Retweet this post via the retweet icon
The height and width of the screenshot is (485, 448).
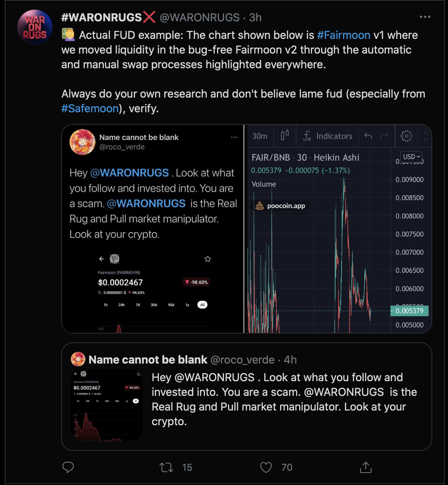(x=166, y=467)
